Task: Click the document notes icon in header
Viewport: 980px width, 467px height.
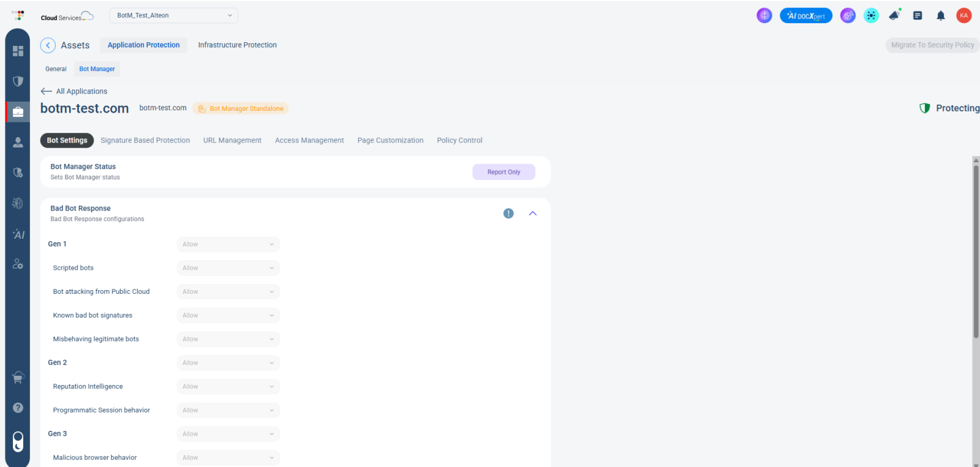Action: [918, 16]
